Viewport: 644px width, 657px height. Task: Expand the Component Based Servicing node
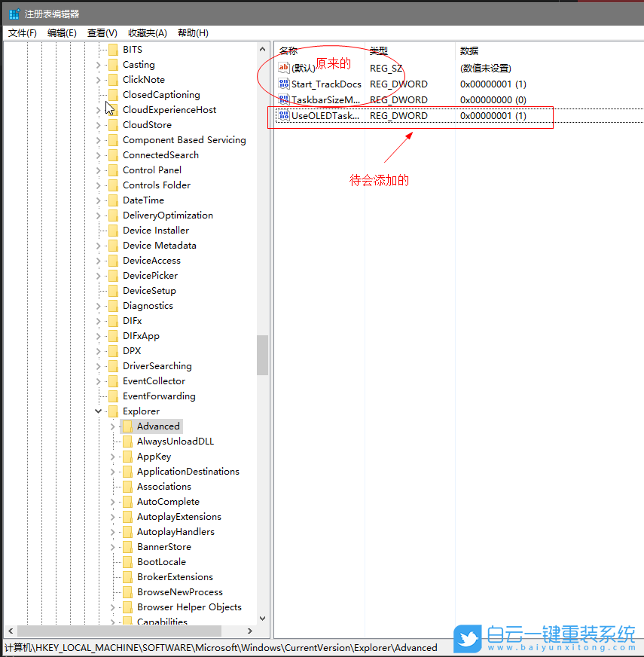99,140
